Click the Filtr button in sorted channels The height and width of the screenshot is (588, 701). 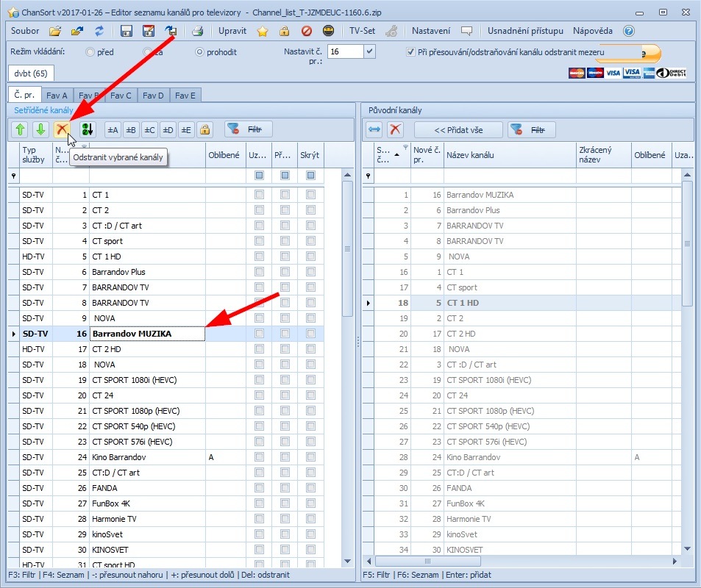[248, 129]
